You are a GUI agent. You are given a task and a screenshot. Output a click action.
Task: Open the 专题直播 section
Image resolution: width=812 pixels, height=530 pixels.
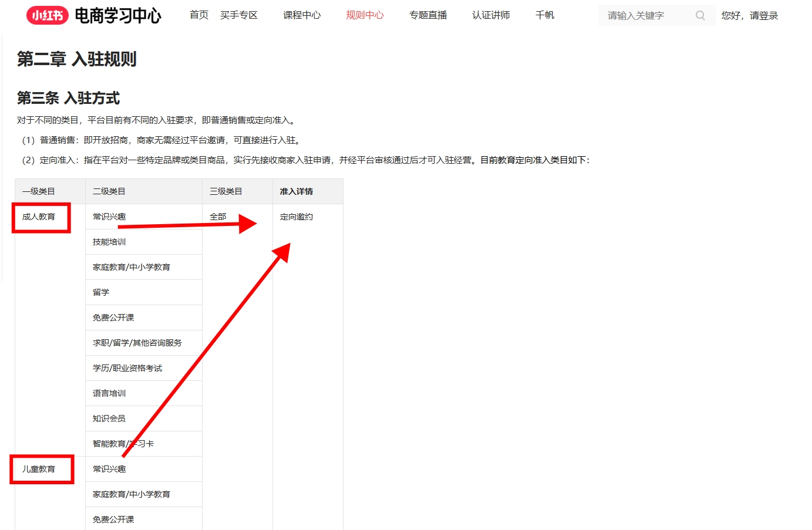pyautogui.click(x=428, y=15)
